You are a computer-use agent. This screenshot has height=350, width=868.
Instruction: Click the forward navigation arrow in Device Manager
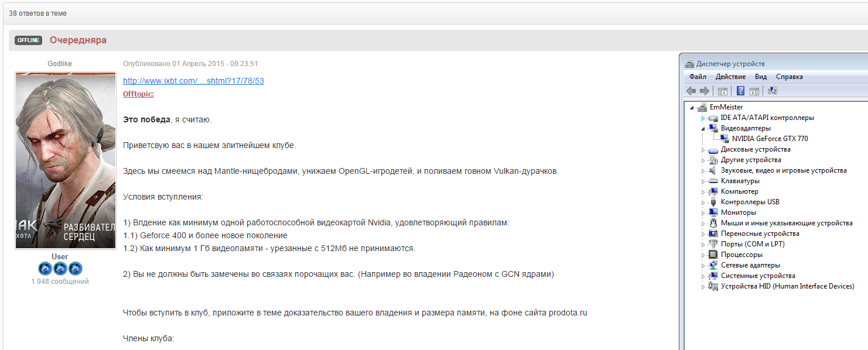point(705,91)
